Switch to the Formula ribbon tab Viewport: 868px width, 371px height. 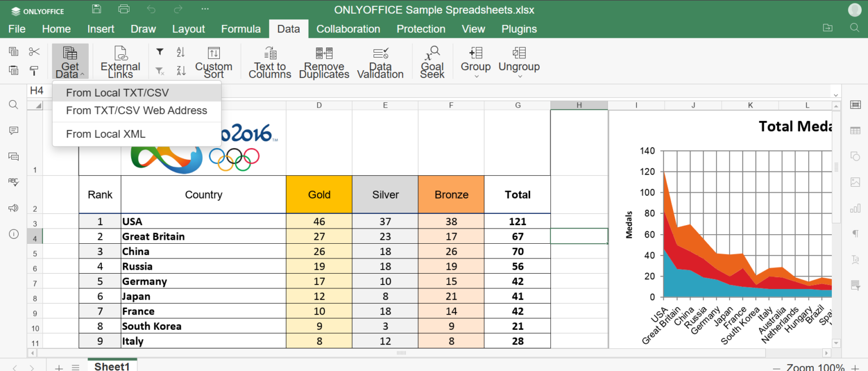tap(241, 29)
